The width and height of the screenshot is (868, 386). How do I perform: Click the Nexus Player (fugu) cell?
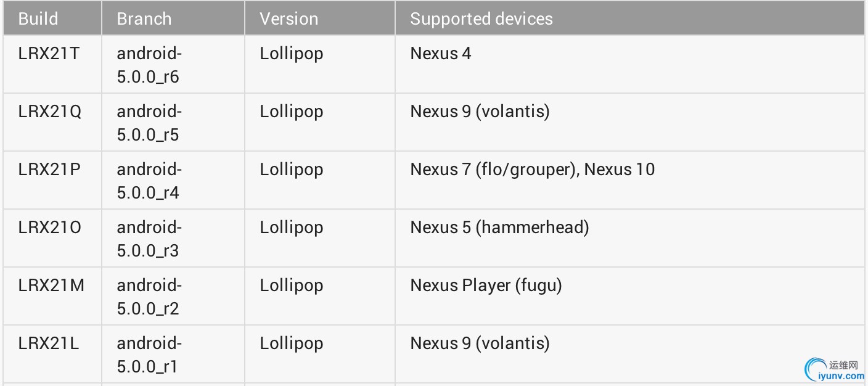click(x=486, y=285)
